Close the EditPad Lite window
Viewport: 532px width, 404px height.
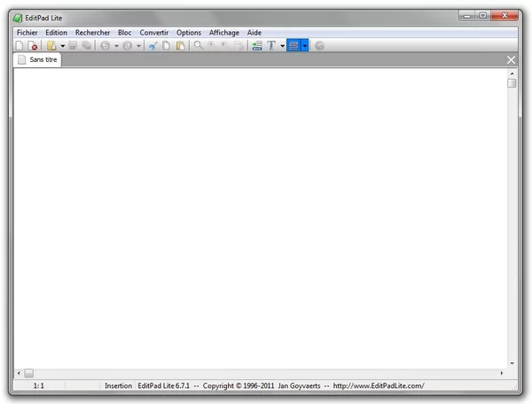tap(505, 16)
